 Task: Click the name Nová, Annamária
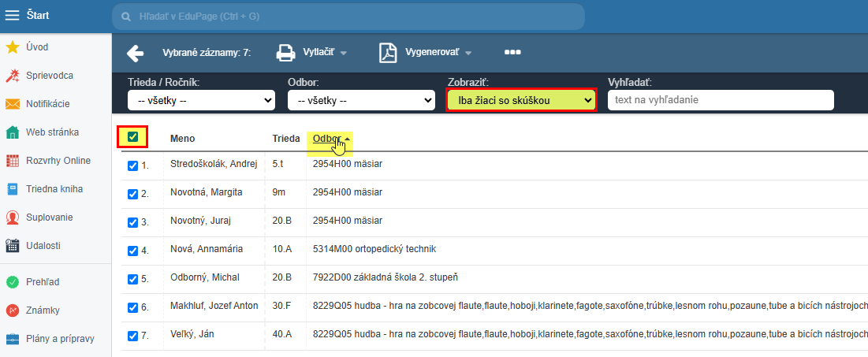[207, 249]
